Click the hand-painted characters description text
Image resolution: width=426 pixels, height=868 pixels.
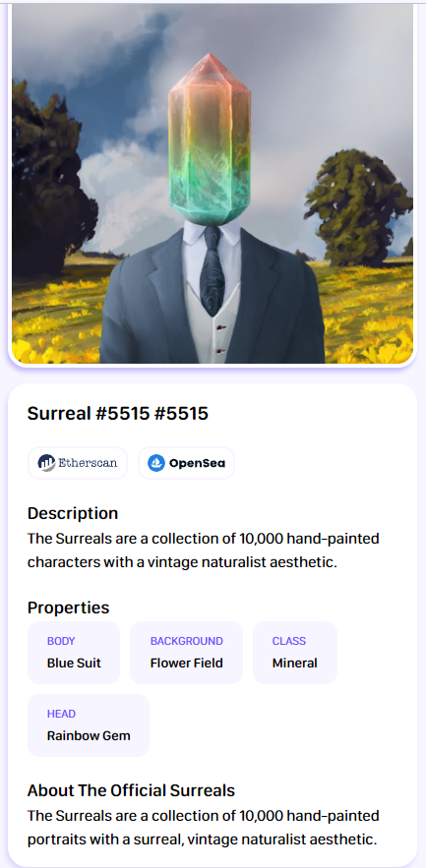(204, 550)
